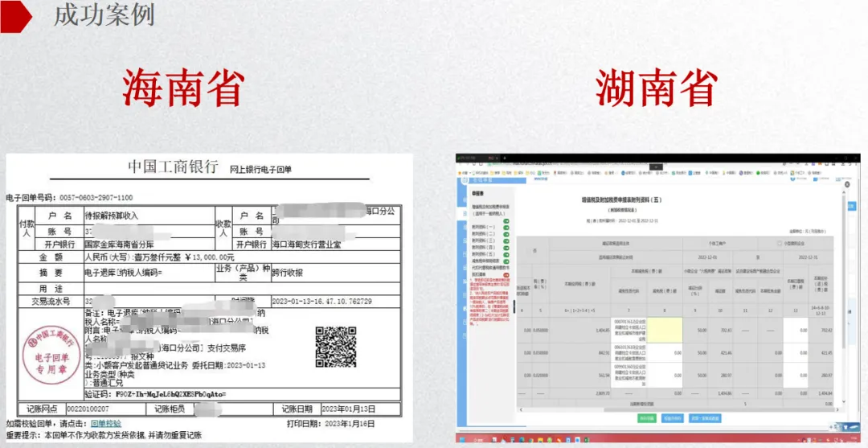The height and width of the screenshot is (448, 868).
Task: Click the red 海南省 heading
Action: 183,88
